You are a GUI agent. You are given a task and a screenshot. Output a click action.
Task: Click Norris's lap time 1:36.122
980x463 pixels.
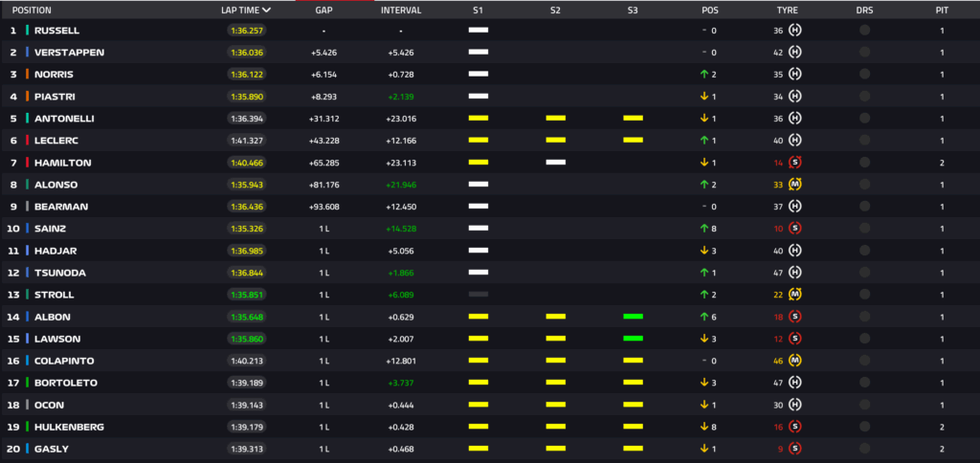[247, 75]
